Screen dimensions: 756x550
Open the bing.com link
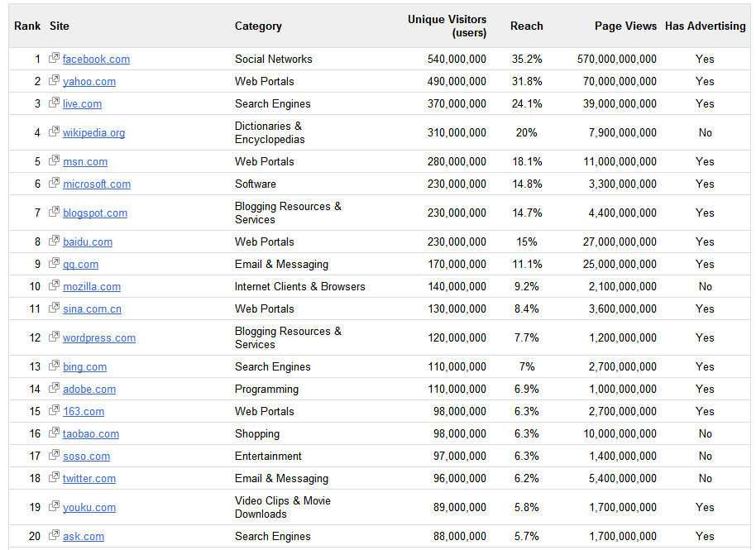84,367
